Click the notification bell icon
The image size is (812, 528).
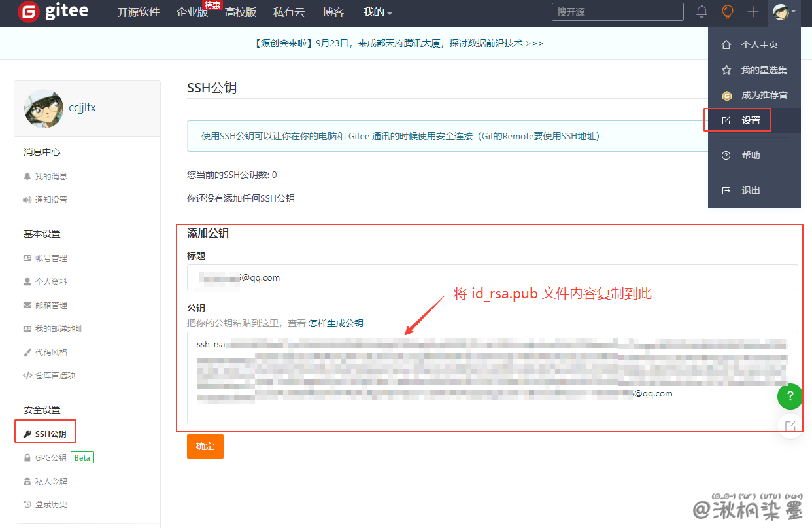702,12
